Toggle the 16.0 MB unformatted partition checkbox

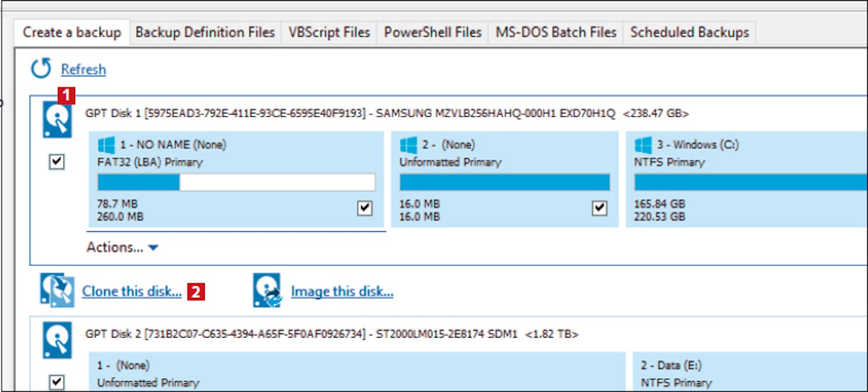click(599, 208)
